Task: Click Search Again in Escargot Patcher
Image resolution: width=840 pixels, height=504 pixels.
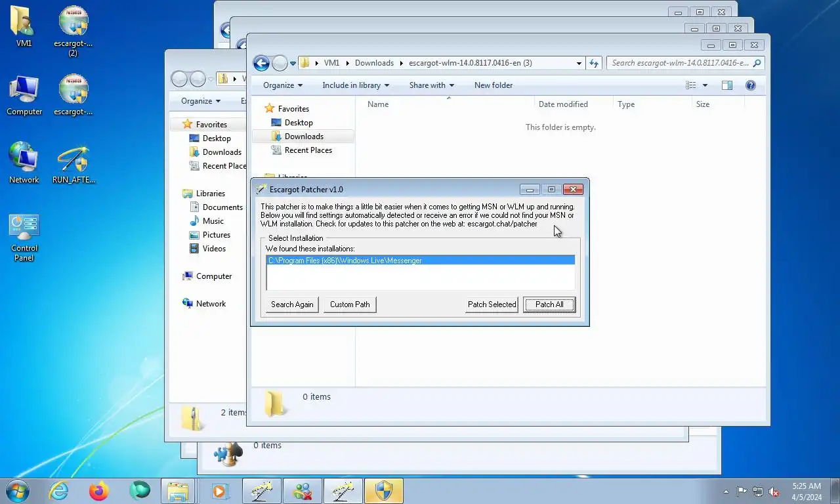Action: click(x=292, y=304)
